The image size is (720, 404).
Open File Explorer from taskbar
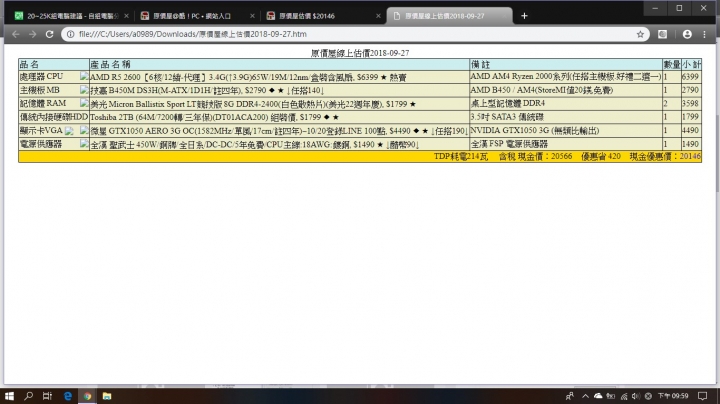[107, 396]
